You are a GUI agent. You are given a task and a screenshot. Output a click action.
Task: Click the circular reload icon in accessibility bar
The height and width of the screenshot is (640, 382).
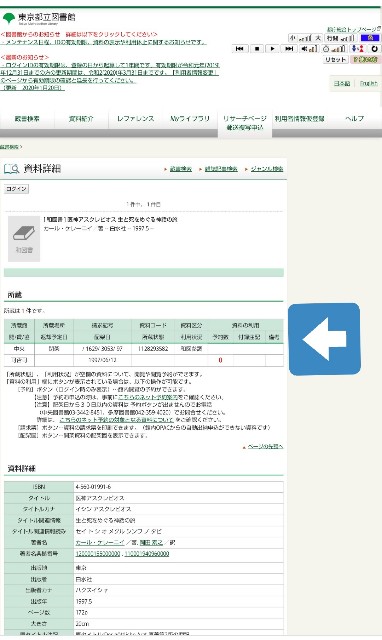(374, 49)
